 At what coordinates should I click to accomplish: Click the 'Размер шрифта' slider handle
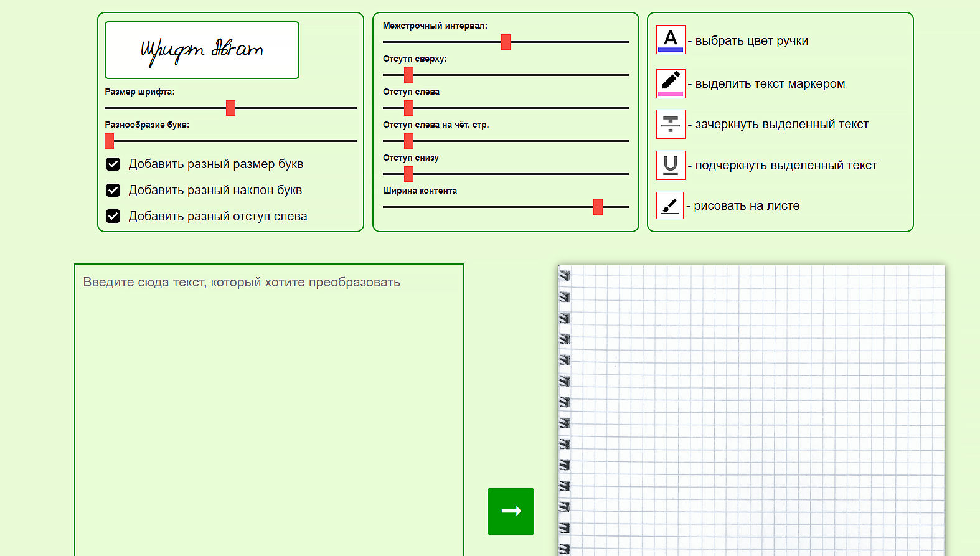pos(230,108)
